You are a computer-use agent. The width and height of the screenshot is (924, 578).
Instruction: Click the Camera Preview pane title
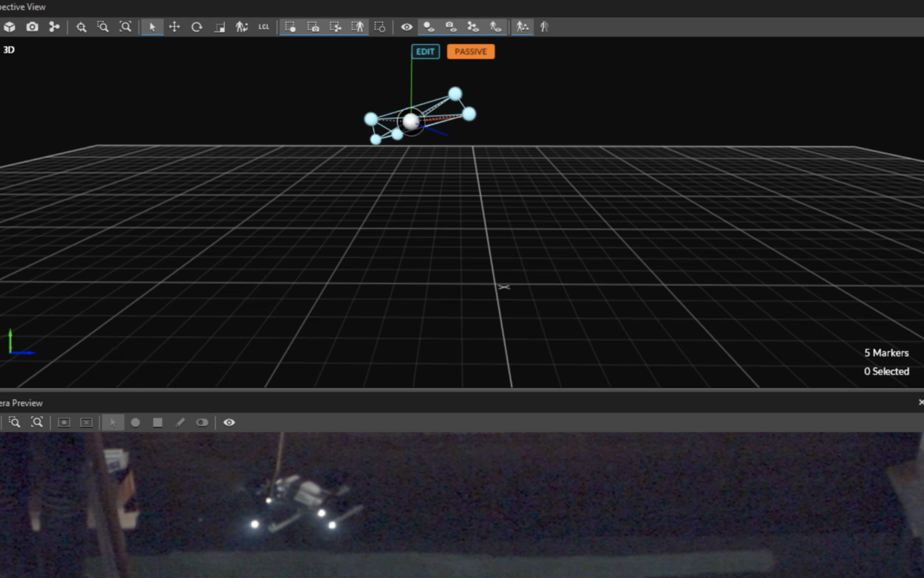click(x=22, y=403)
